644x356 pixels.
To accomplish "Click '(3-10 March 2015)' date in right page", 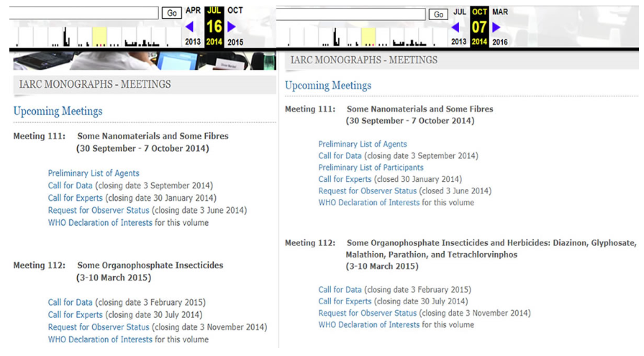I will 382,267.
